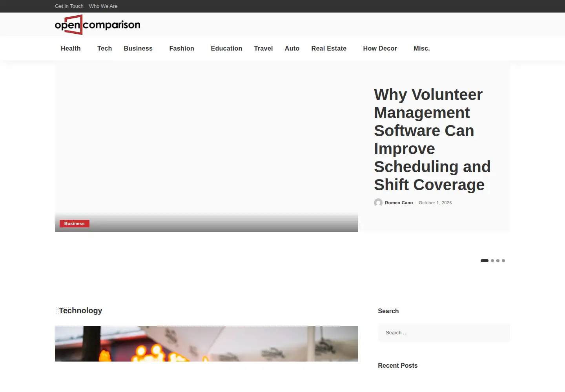Open the Real Estate menu
565x392 pixels.
(x=329, y=48)
